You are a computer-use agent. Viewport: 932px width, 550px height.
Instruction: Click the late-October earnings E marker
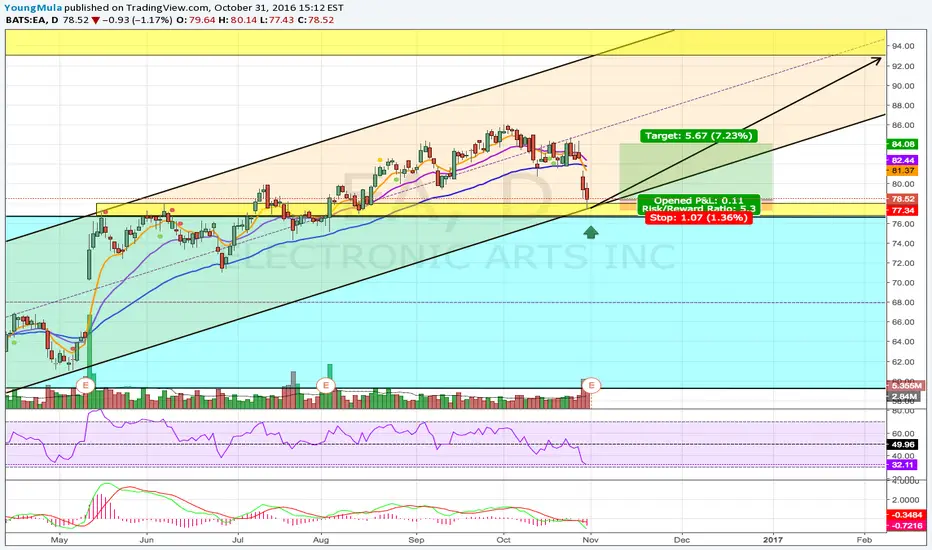pos(591,385)
